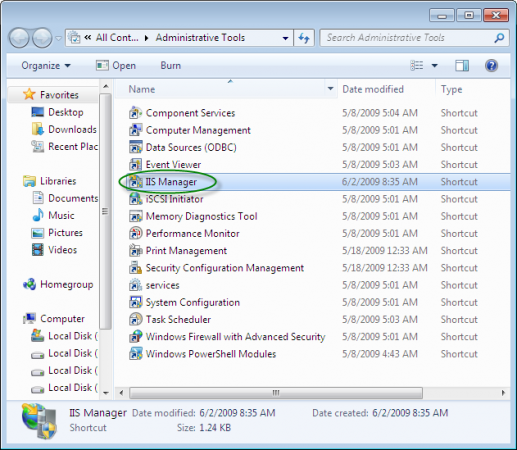Click the Downloads folder icon in sidebar
The width and height of the screenshot is (517, 450).
point(38,129)
